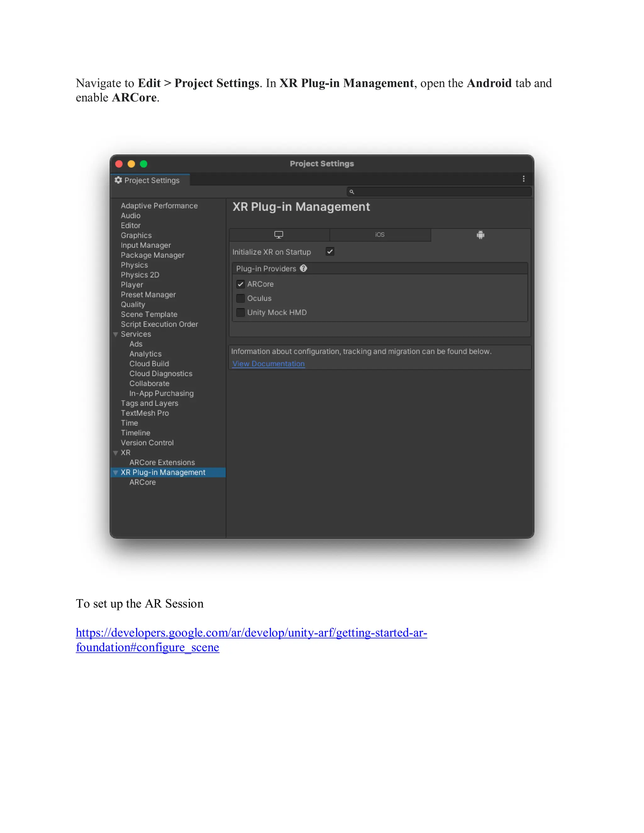The height and width of the screenshot is (833, 644).
Task: Open Tags and Layers settings
Action: pyautogui.click(x=150, y=404)
